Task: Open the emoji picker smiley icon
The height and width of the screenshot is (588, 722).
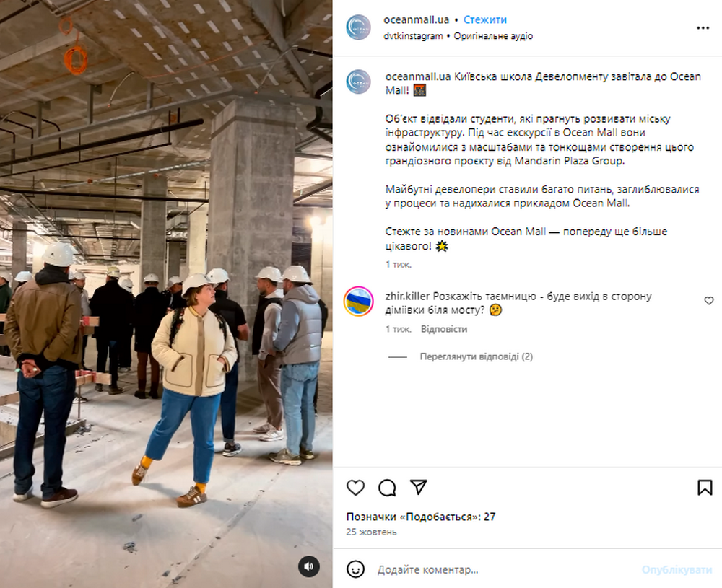Action: pos(355,569)
